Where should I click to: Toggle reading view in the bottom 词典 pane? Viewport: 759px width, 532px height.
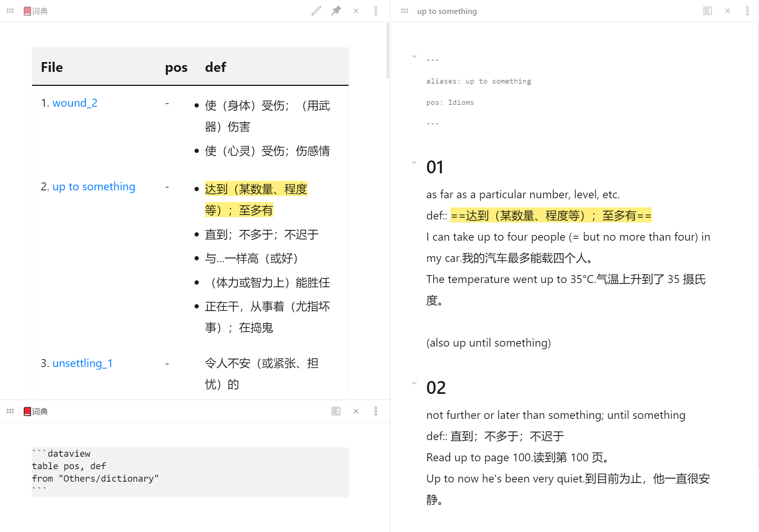point(336,411)
